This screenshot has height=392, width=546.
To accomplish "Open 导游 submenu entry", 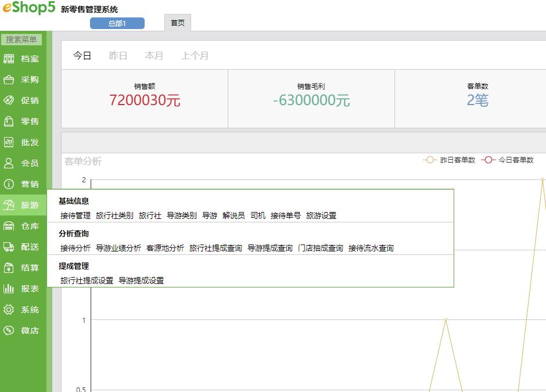I will pyautogui.click(x=210, y=215).
